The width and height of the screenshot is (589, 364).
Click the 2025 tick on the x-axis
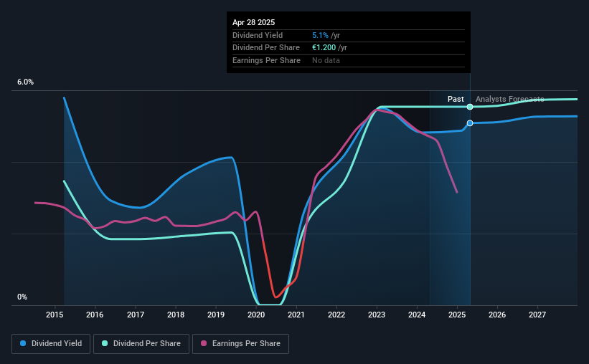(457, 315)
